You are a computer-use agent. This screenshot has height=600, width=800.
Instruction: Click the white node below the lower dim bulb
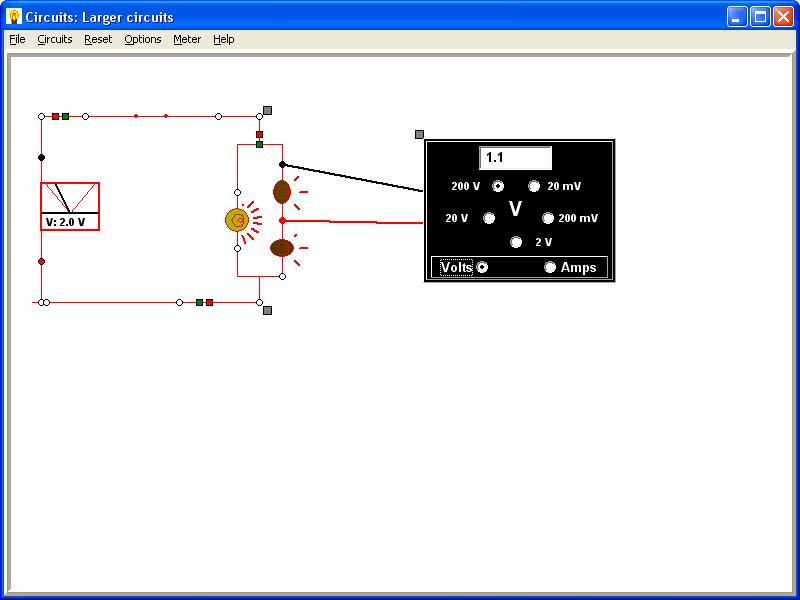point(282,277)
